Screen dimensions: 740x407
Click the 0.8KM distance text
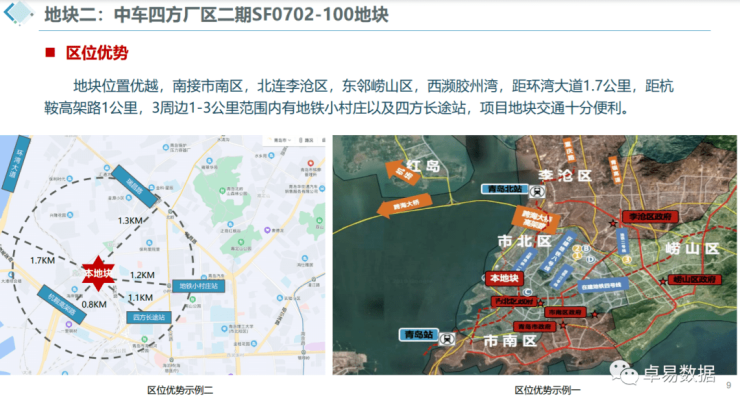tap(94, 305)
